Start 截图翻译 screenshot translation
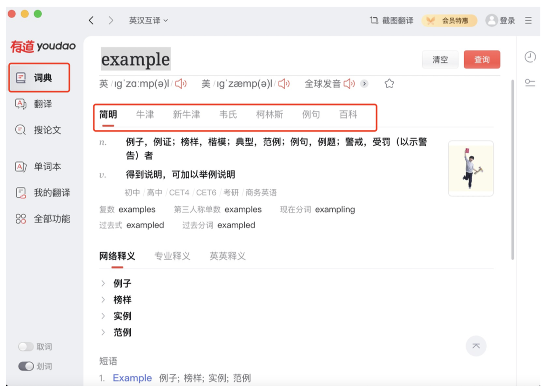This screenshot has height=392, width=548. 395,20
